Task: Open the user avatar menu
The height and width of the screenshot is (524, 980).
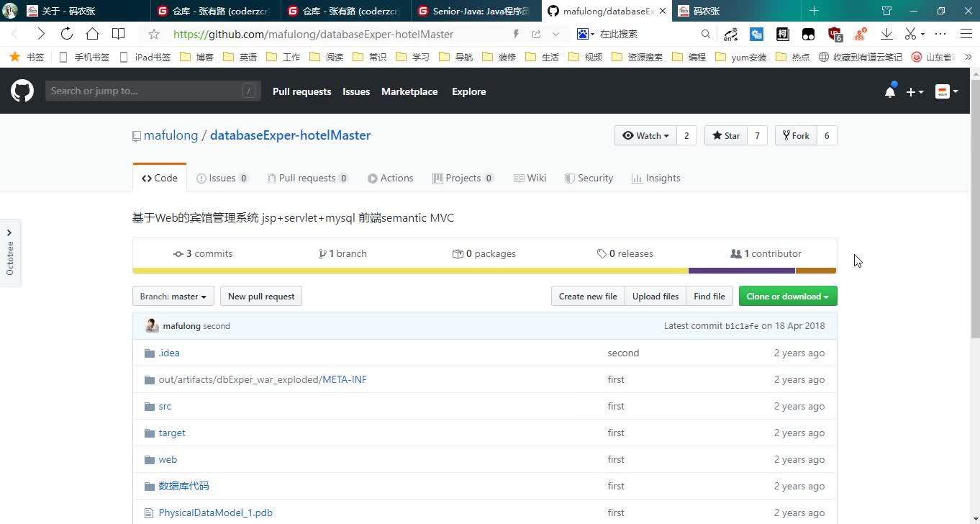Action: click(946, 91)
